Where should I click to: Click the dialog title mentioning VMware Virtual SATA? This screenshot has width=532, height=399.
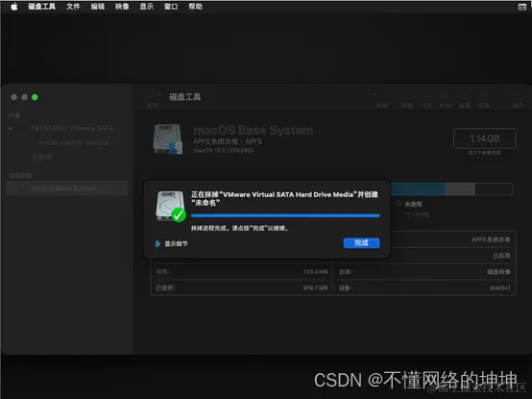point(284,198)
